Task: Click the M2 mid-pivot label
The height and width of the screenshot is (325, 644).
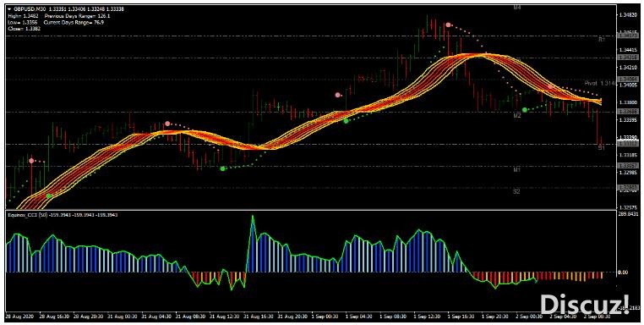Action: point(516,116)
